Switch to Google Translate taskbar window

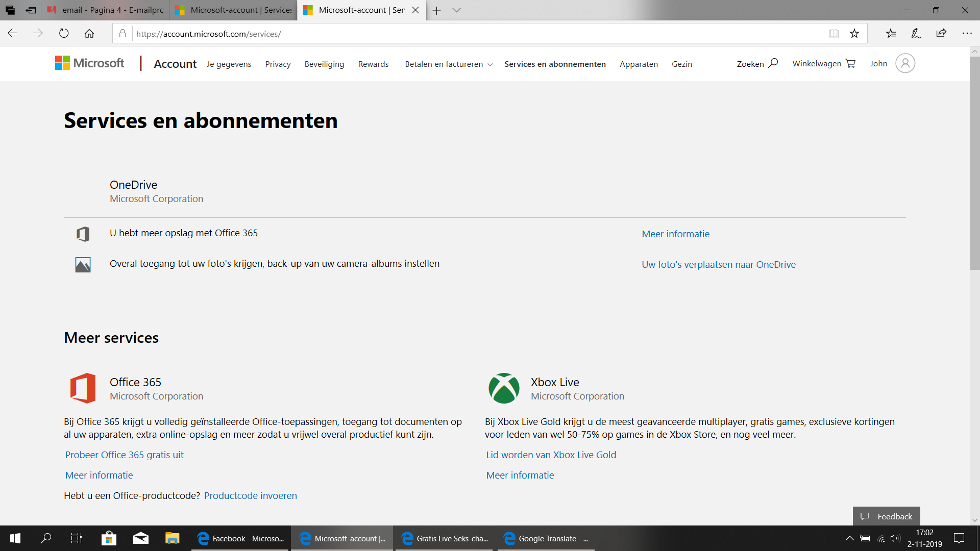click(546, 538)
